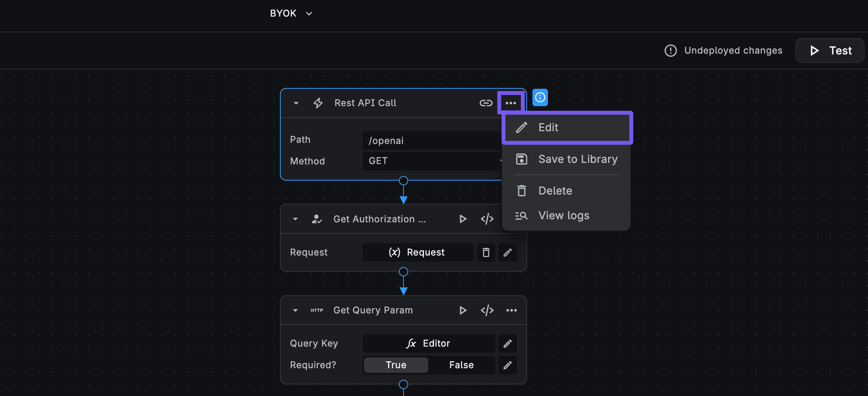
Task: Open View logs from the context menu
Action: [x=563, y=215]
